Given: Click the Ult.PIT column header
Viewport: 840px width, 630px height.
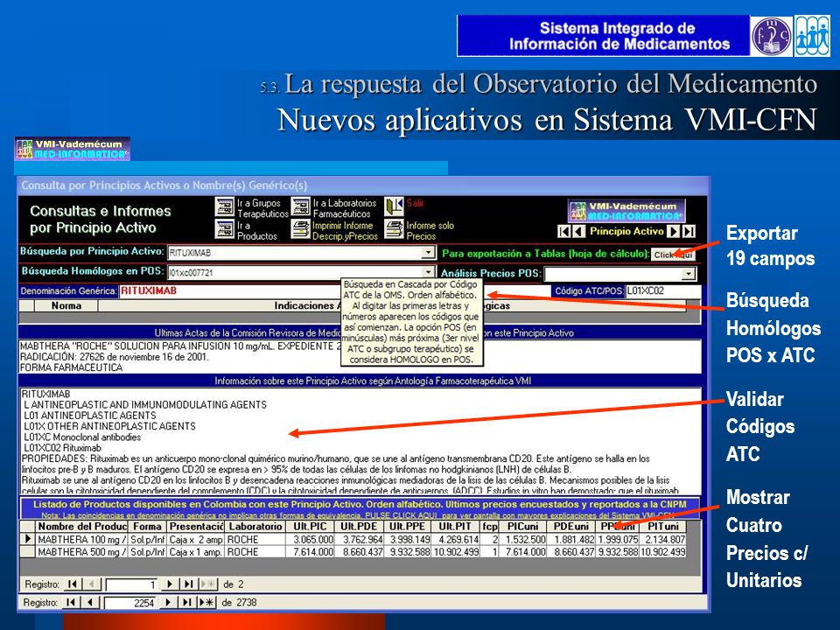Looking at the screenshot, I should point(455,527).
